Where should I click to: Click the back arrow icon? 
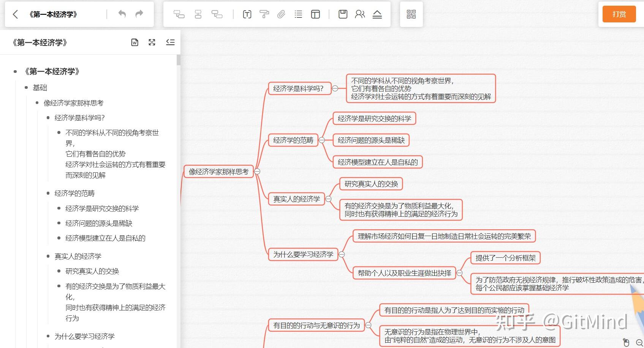pos(16,14)
